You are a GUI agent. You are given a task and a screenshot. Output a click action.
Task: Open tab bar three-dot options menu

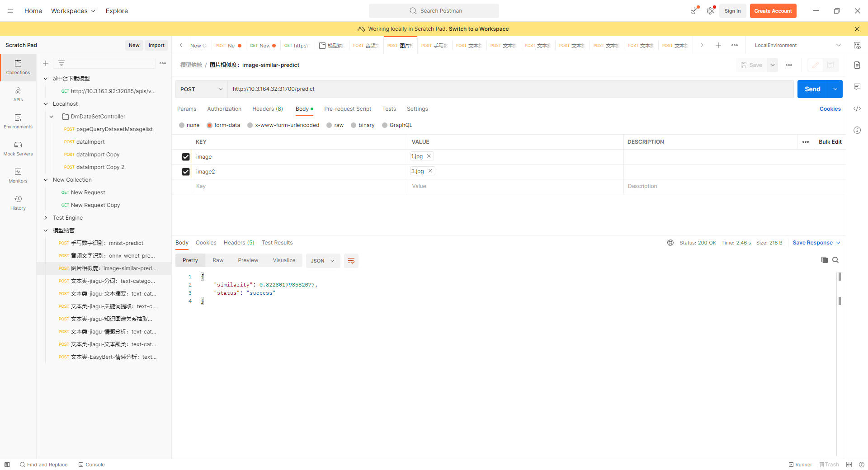735,45
